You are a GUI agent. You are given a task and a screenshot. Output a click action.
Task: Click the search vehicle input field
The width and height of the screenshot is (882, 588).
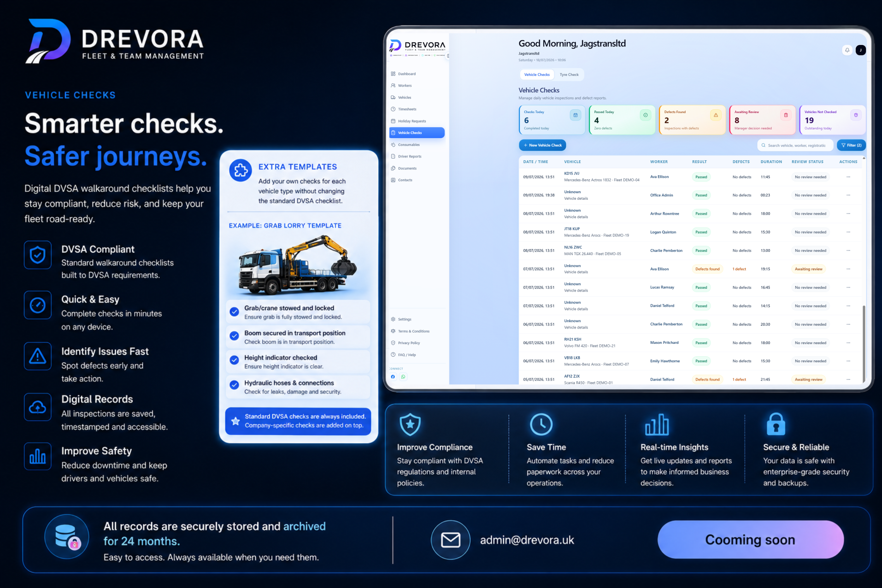tap(795, 145)
